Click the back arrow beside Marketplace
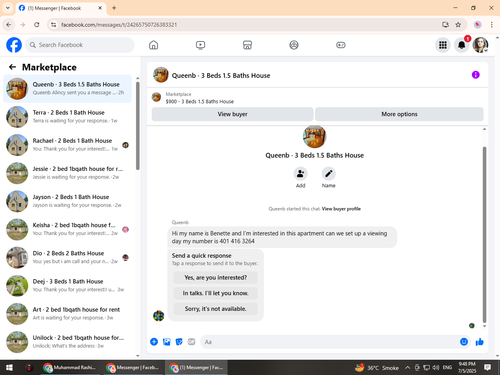500x375 pixels. [x=12, y=67]
